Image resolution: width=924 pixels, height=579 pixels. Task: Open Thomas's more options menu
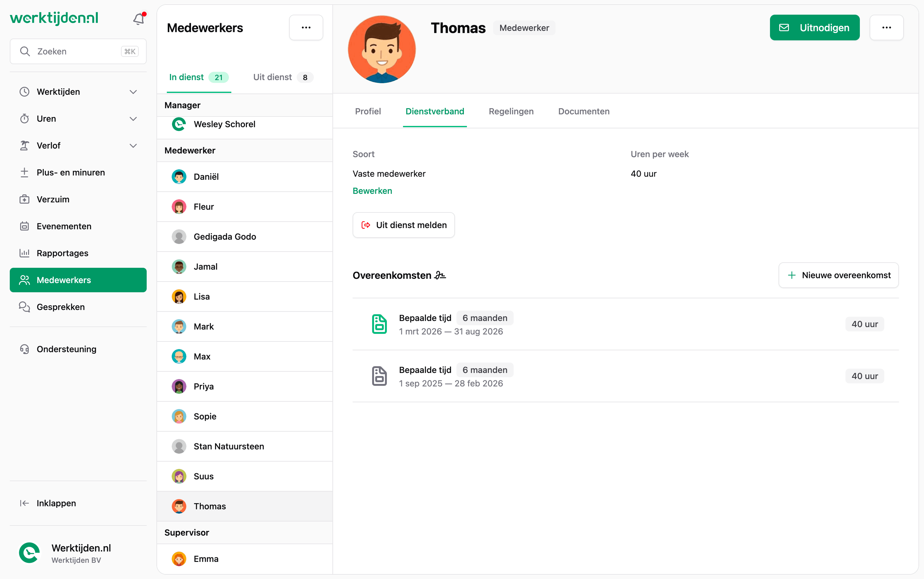886,28
